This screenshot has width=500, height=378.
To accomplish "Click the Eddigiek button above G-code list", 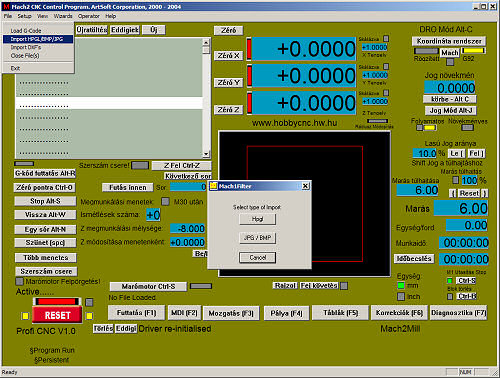I will (125, 30).
